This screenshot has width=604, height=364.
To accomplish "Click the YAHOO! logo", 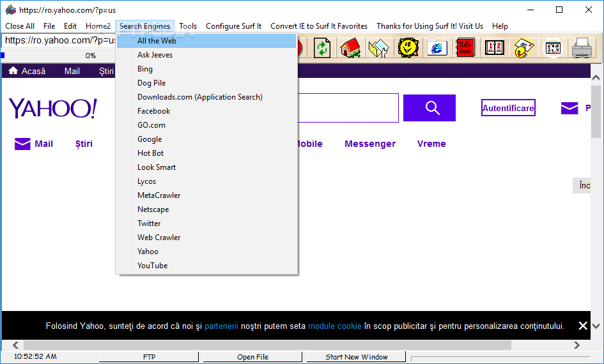I will (x=53, y=108).
